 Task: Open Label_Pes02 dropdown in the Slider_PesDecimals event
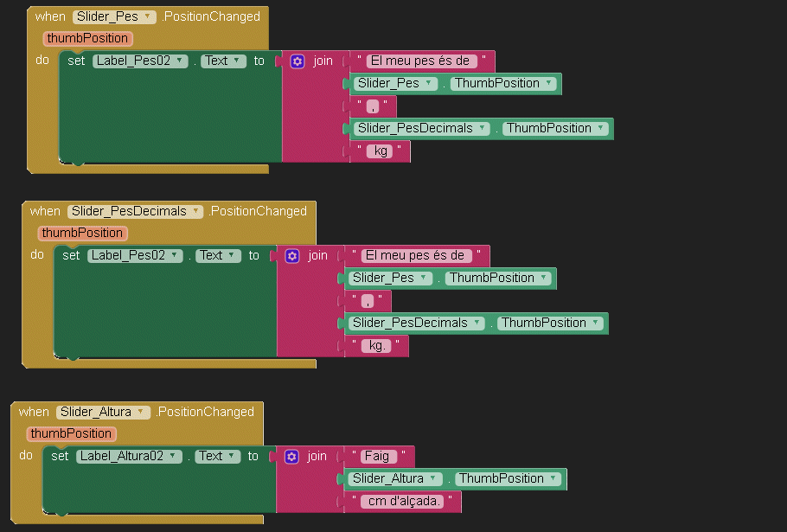point(175,255)
